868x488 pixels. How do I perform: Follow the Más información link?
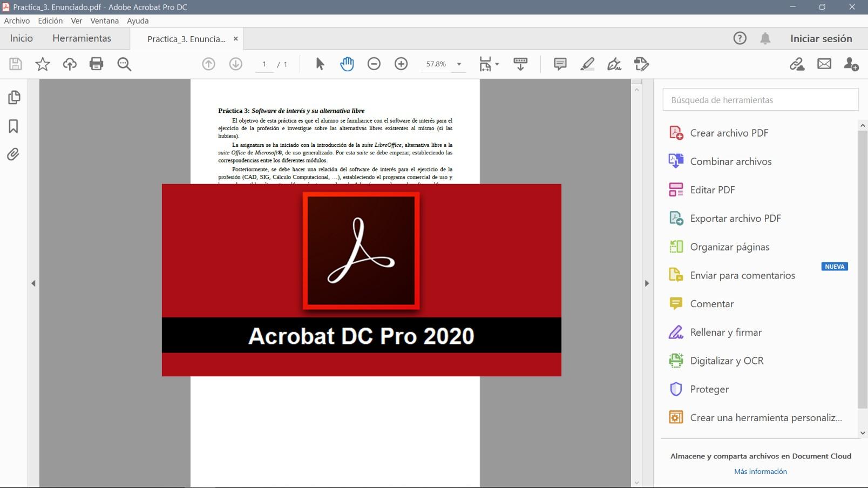pos(761,471)
